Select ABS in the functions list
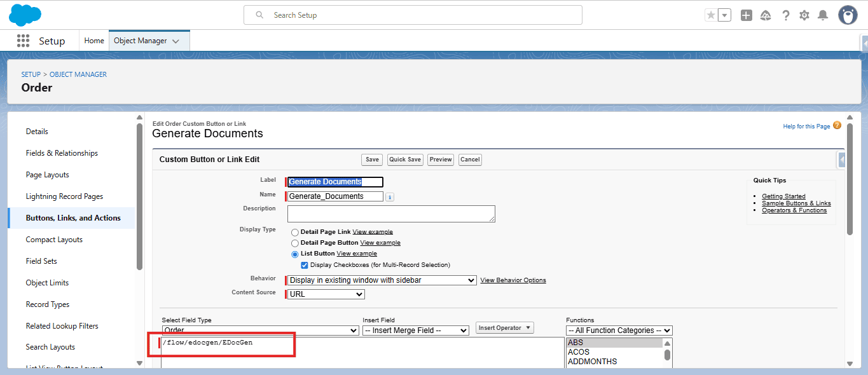 click(614, 343)
